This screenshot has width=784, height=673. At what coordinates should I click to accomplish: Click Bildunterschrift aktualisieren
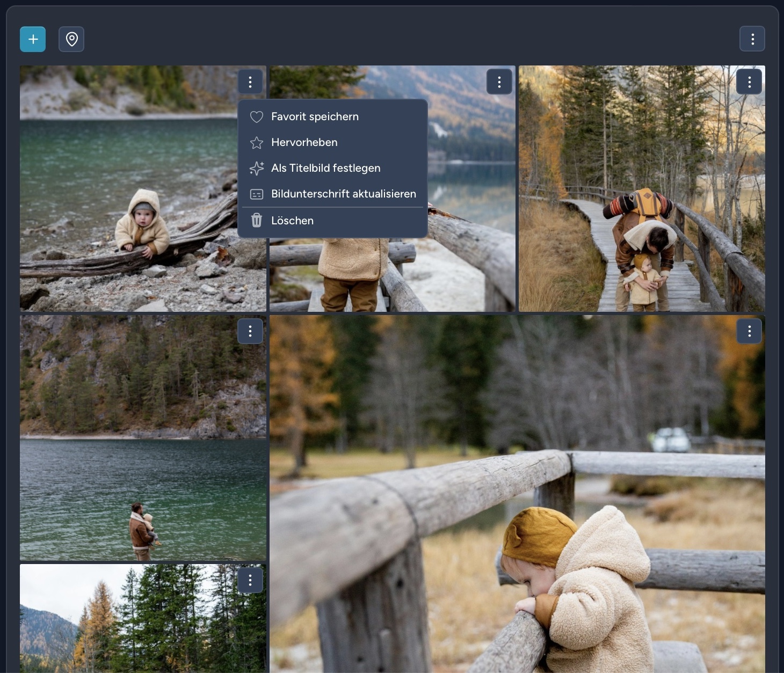click(344, 194)
